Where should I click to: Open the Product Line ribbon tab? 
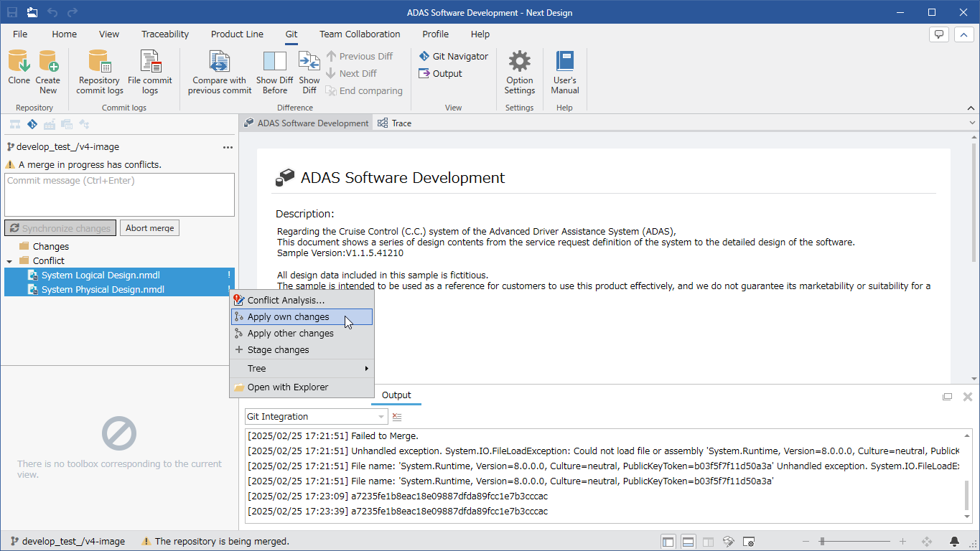(237, 34)
